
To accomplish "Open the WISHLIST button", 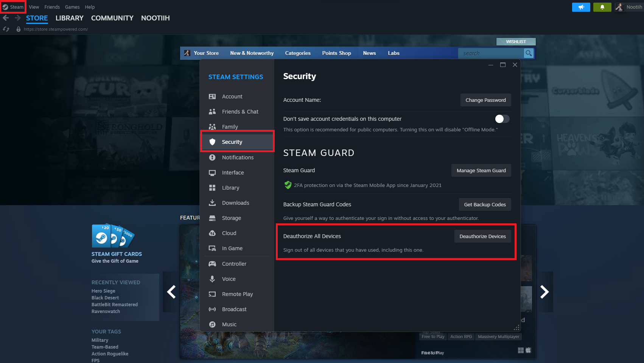I will tap(516, 42).
